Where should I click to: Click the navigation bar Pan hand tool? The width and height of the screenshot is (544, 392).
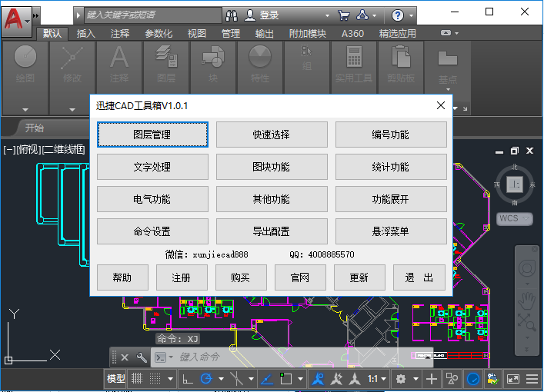point(526,301)
